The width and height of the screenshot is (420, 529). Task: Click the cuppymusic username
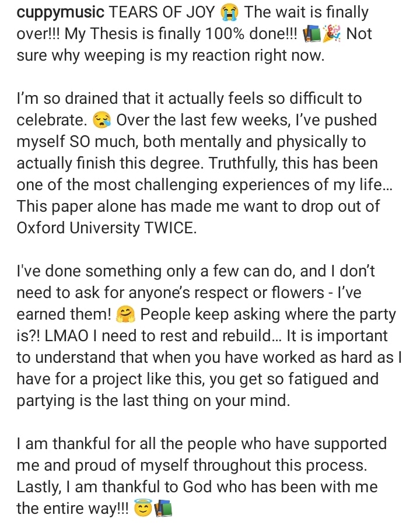60,13
